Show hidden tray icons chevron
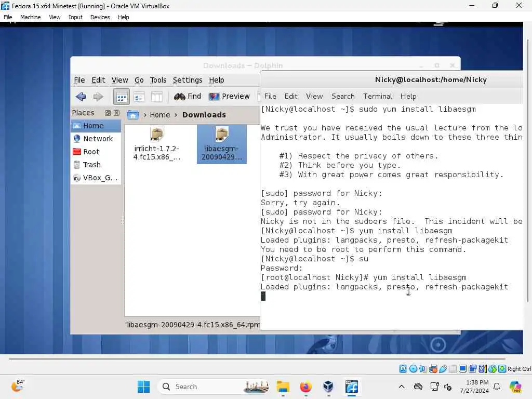The width and height of the screenshot is (532, 399). pyautogui.click(x=402, y=387)
